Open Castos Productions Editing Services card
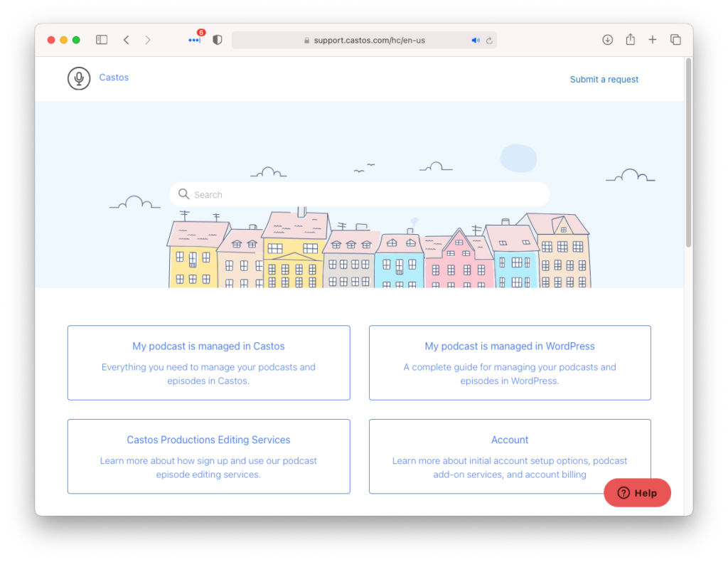The height and width of the screenshot is (562, 728). click(208, 457)
